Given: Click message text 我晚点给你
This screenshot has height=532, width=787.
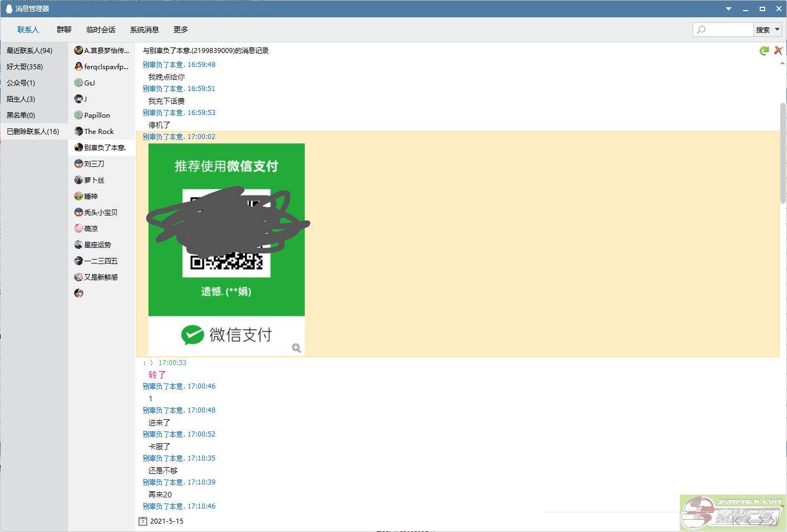Looking at the screenshot, I should 166,77.
